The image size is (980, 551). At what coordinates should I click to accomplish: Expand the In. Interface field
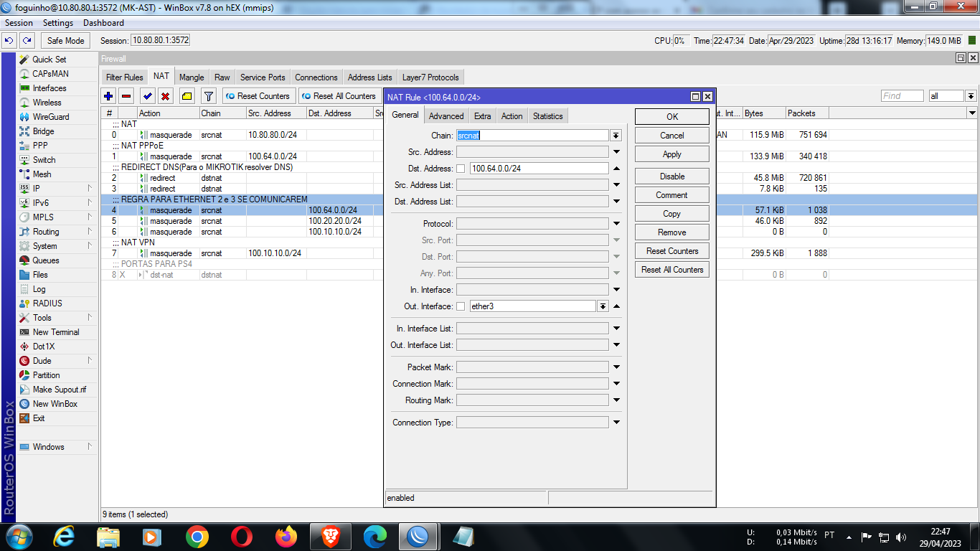coord(616,290)
